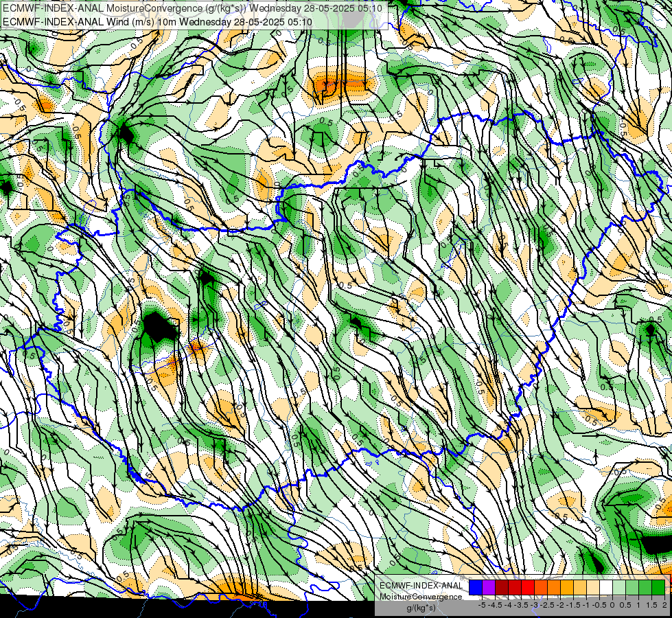
Task: Click the -2.5 tick label on the legend scale
Action: pyautogui.click(x=547, y=605)
